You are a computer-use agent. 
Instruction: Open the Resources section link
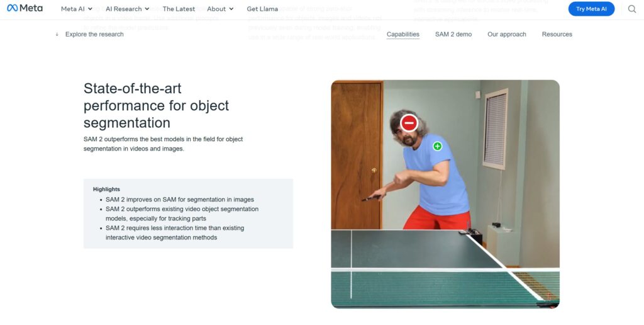(557, 34)
